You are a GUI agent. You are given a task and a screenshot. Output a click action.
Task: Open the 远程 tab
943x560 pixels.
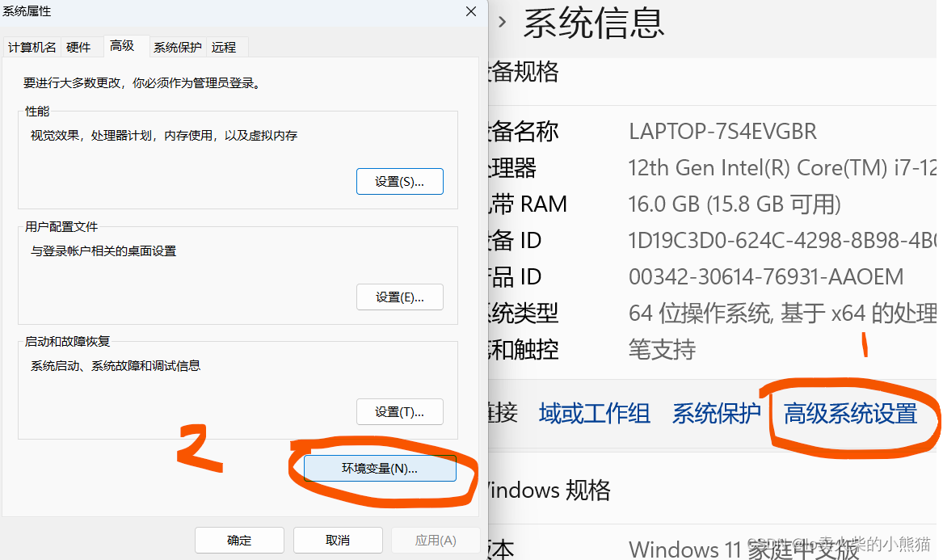224,48
